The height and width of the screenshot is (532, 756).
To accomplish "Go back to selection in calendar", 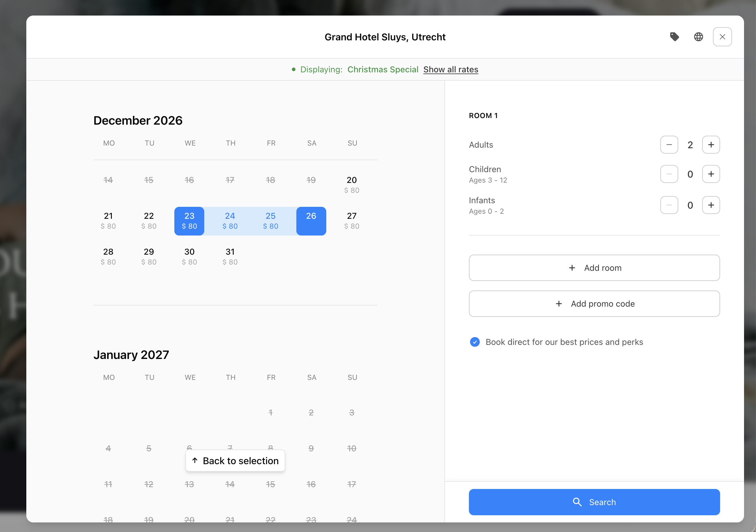I will tap(235, 461).
